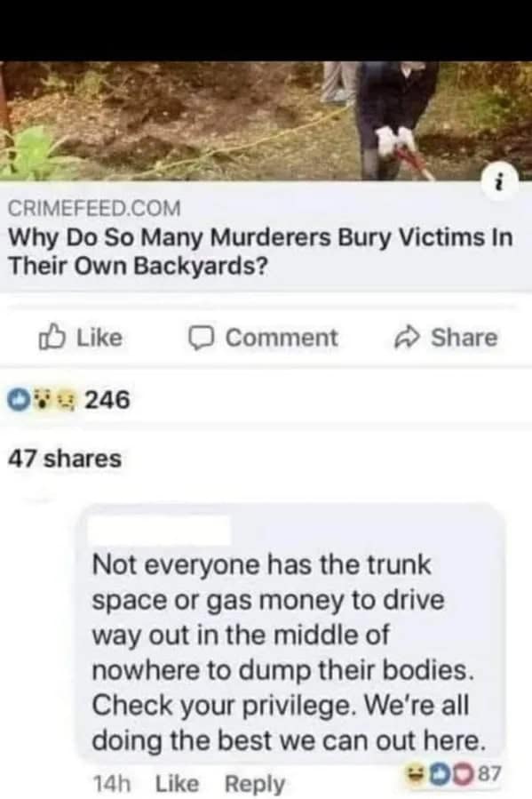Open the 14h comment timestamp
The width and height of the screenshot is (532, 799).
click(112, 784)
